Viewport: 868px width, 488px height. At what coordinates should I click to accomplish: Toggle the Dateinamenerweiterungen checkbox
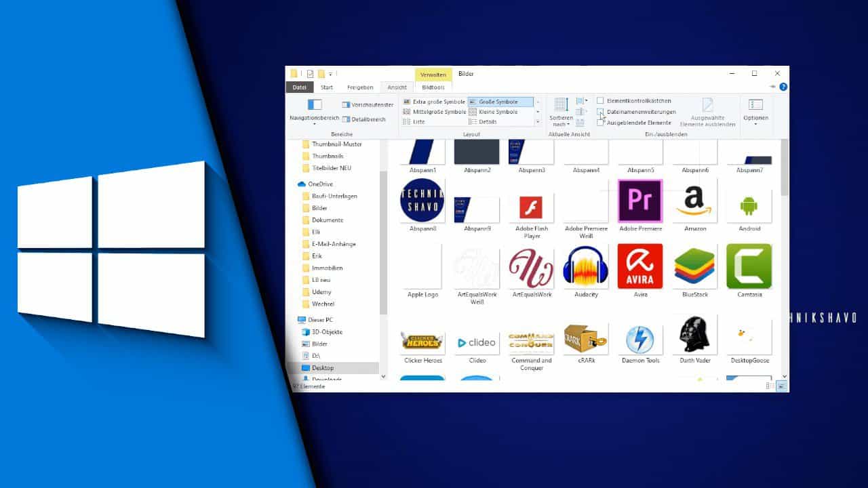pyautogui.click(x=600, y=112)
